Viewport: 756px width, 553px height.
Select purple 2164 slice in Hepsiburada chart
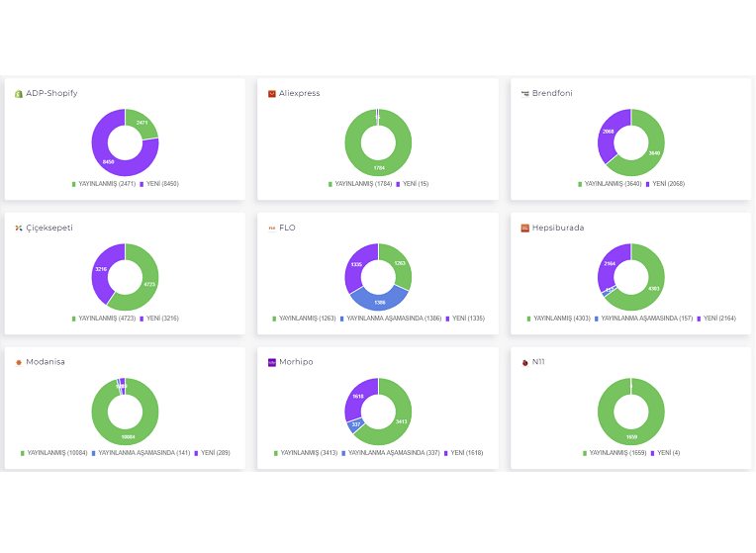pyautogui.click(x=610, y=264)
